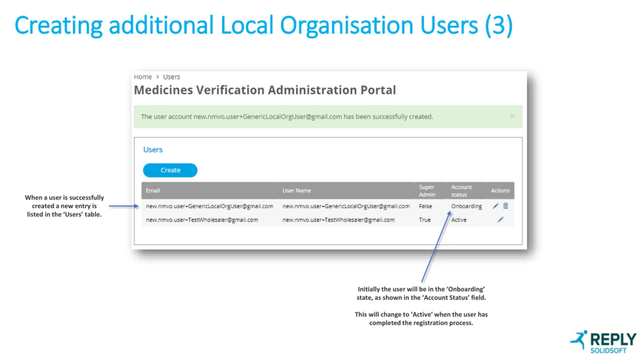Click the Reply Solidsoft logo

604,342
